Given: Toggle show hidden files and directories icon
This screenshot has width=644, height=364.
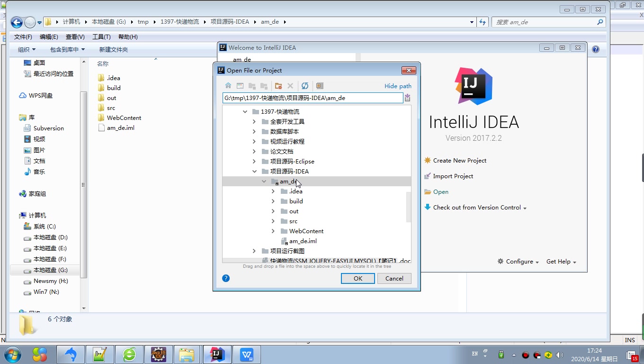Looking at the screenshot, I should 320,86.
